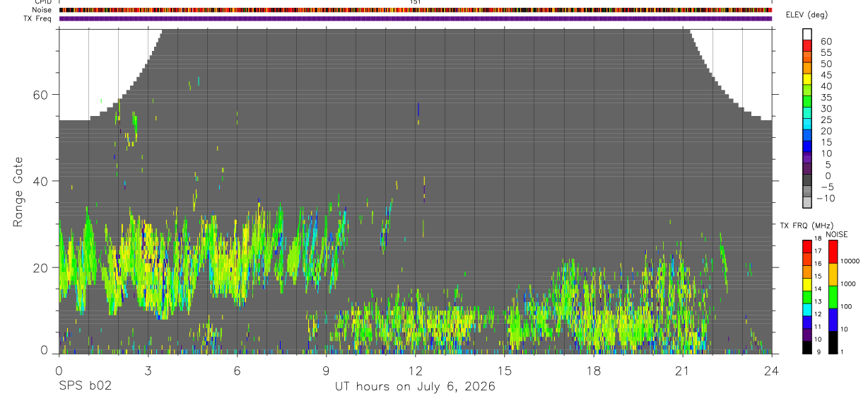
Task: Click the Range Gate axis title
Action: tap(18, 192)
